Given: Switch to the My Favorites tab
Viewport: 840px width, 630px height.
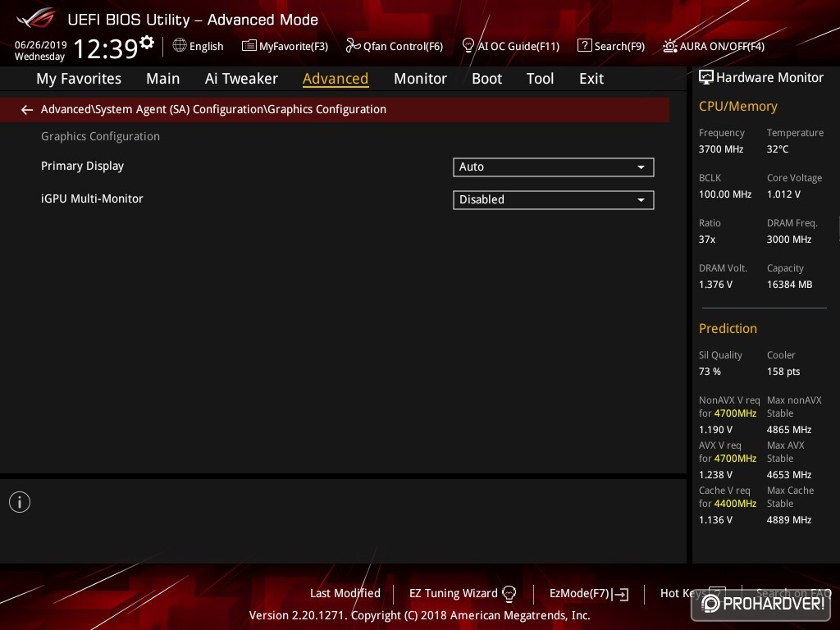Looking at the screenshot, I should 79,79.
